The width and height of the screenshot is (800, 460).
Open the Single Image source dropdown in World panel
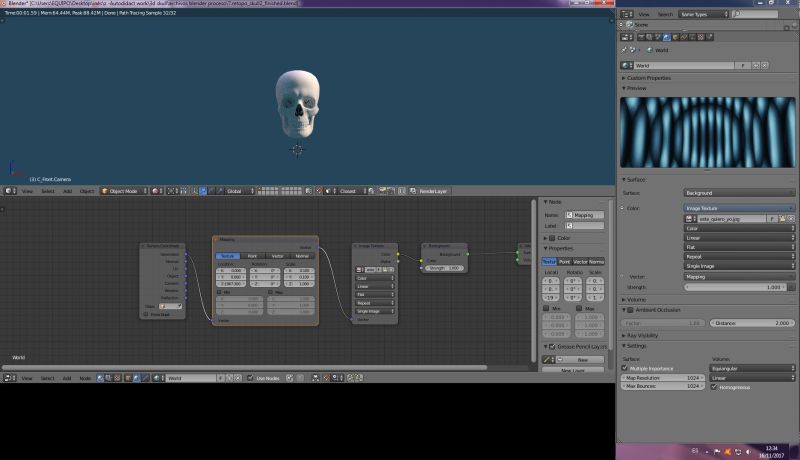(739, 266)
